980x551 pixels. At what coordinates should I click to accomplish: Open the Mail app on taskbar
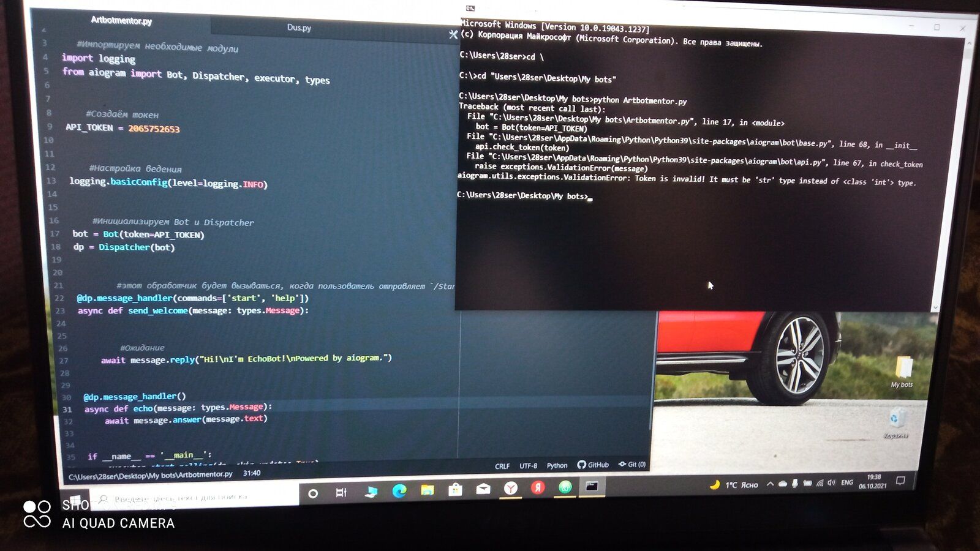tap(483, 489)
